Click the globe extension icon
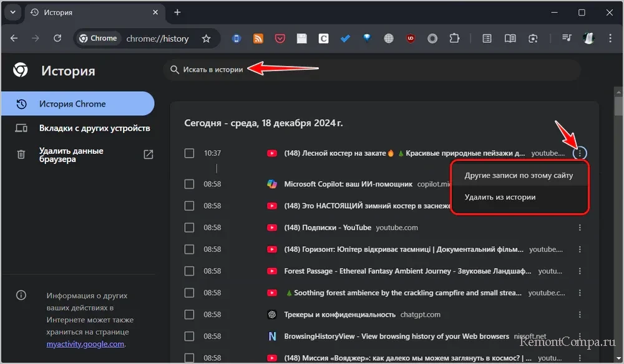 point(389,39)
